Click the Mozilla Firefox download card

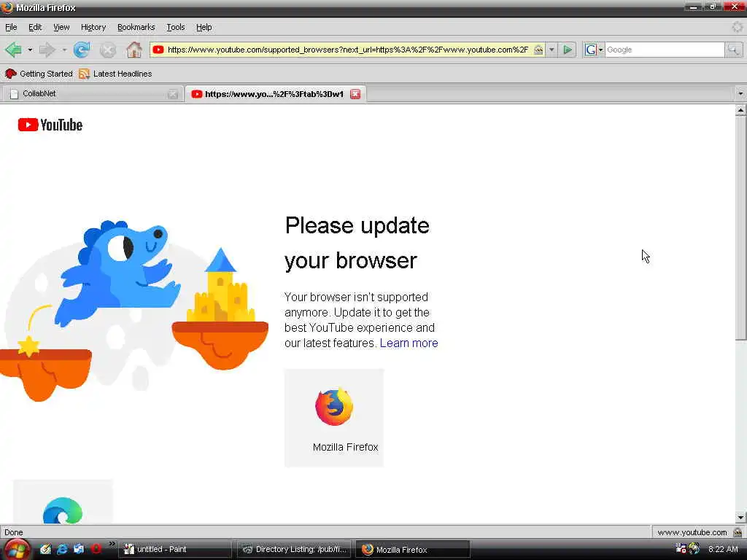point(334,418)
